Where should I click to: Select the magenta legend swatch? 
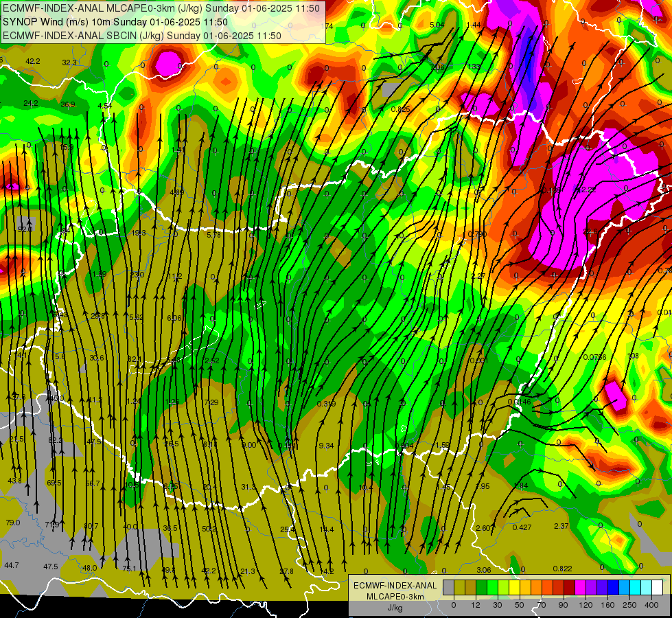[x=581, y=587]
